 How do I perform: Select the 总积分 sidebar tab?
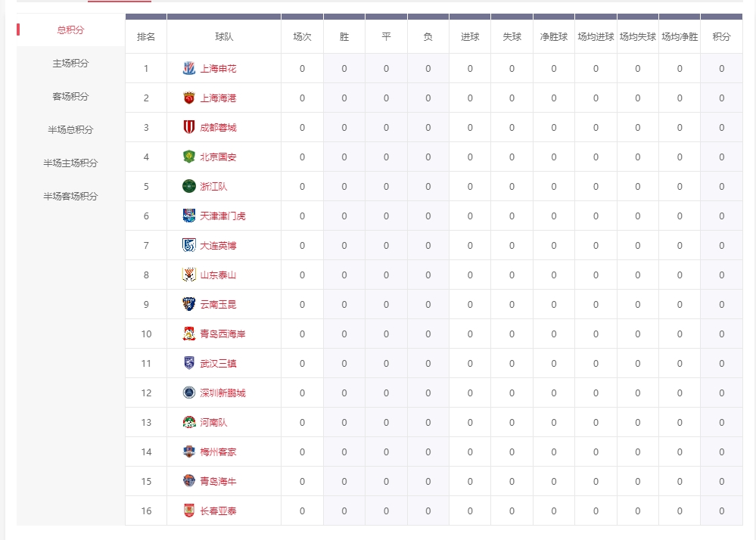(x=70, y=30)
